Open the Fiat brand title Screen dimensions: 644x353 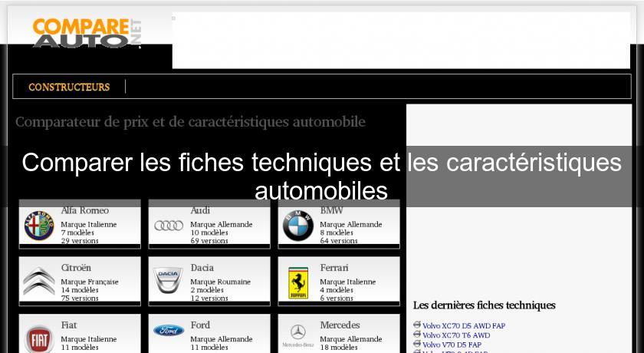pos(69,325)
